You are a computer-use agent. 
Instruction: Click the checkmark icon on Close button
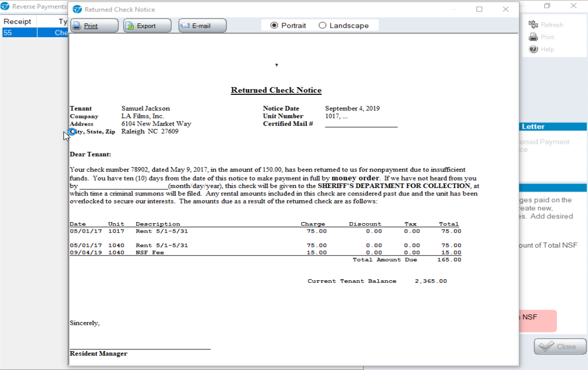click(x=546, y=346)
